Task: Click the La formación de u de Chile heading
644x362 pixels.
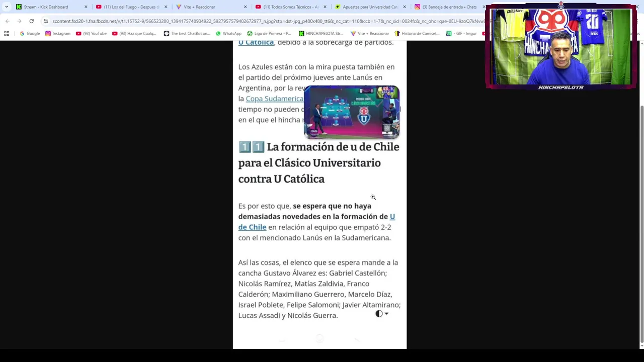Action: pos(319,163)
